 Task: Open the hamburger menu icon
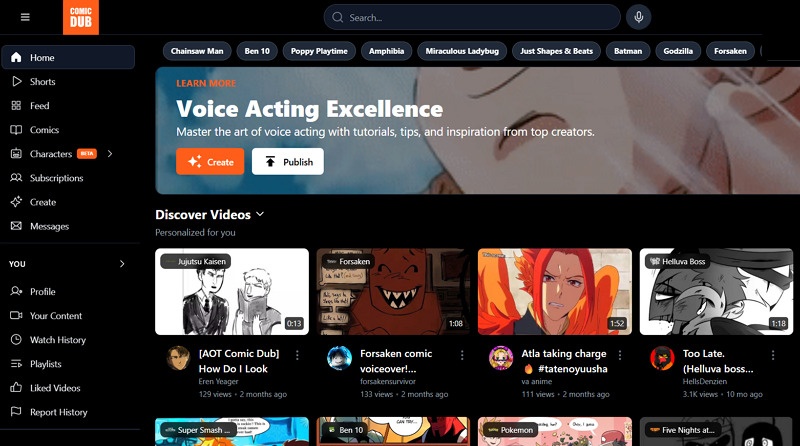click(25, 17)
